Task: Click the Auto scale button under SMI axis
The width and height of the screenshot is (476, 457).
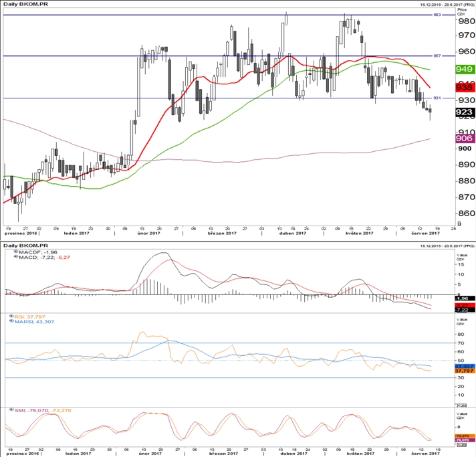Action: 461,445
